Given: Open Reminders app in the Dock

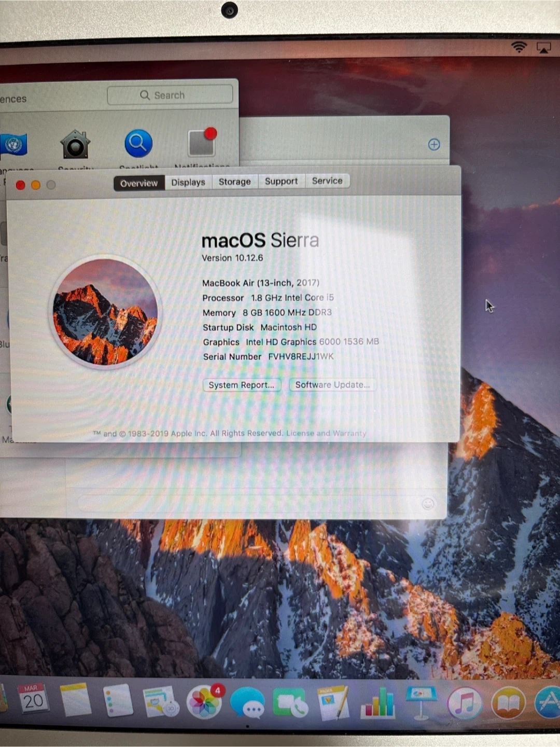Looking at the screenshot, I should [x=117, y=700].
